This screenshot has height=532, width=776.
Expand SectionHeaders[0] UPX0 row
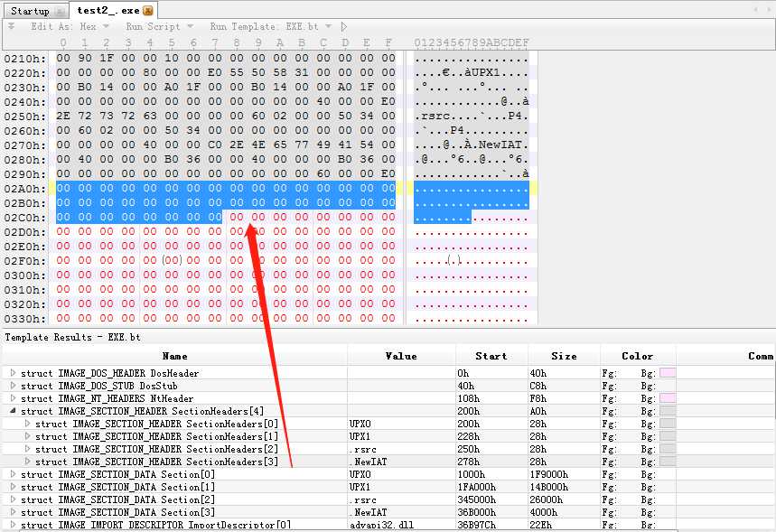27,424
